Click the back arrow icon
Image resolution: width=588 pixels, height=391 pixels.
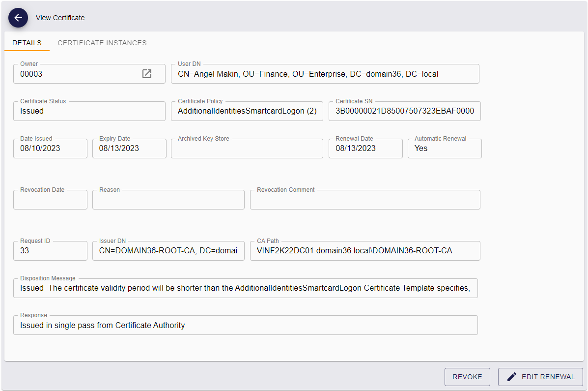tap(18, 18)
